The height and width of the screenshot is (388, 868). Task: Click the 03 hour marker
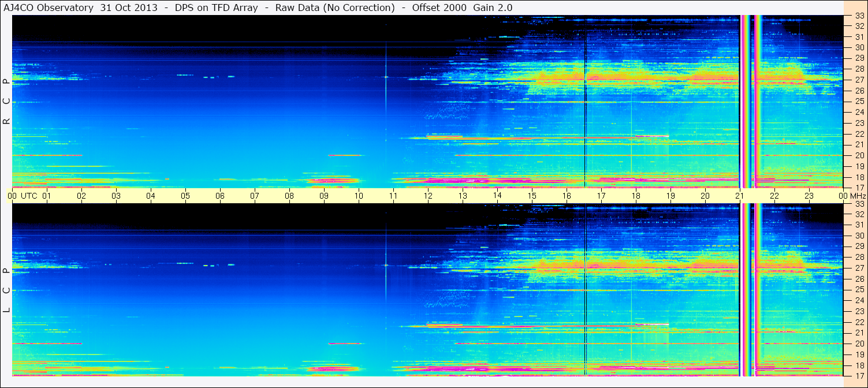116,196
